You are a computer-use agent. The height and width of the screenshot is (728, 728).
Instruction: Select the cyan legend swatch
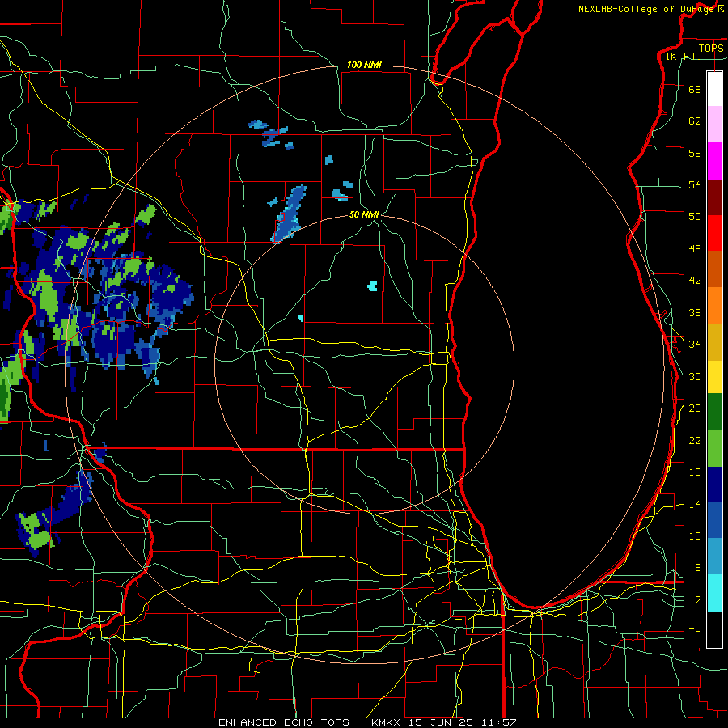(714, 593)
